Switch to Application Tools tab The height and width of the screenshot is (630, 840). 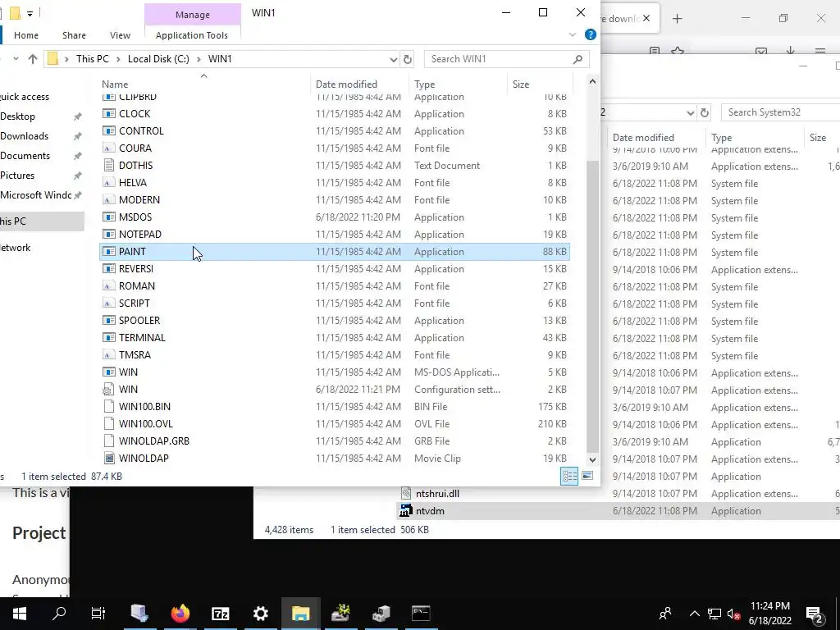192,35
